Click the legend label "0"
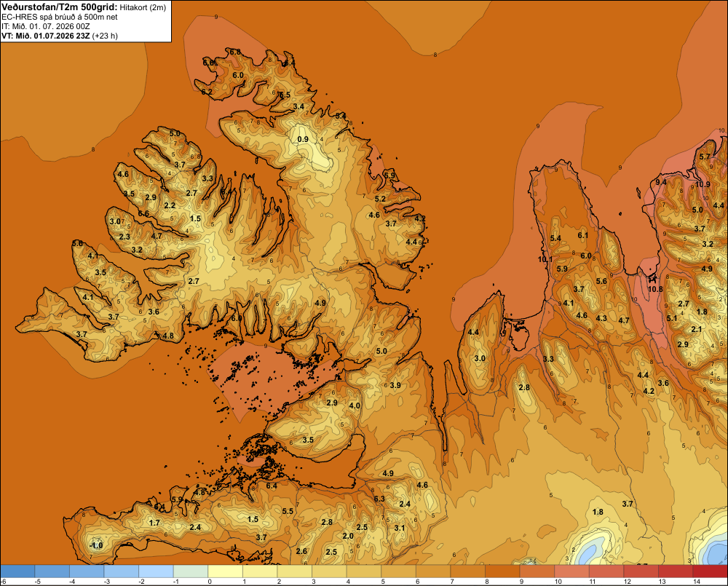728x586 pixels. tap(210, 582)
